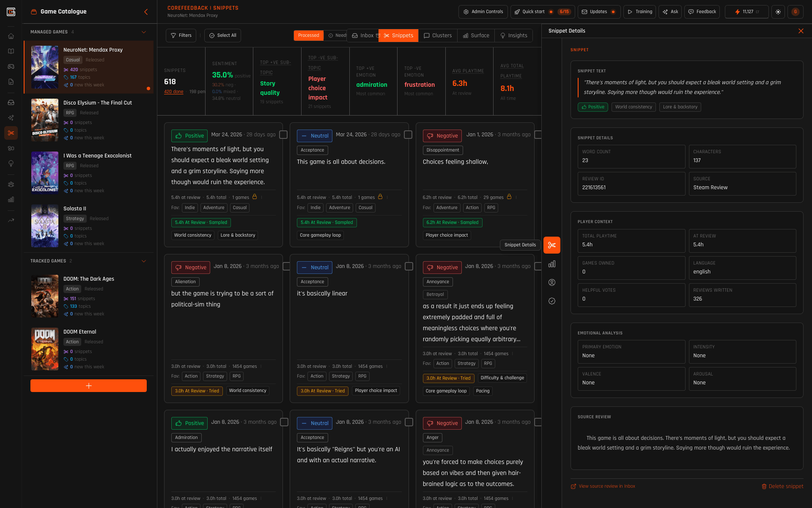Open DOOM Eternal game thumbnail
The height and width of the screenshot is (508, 812).
point(45,349)
